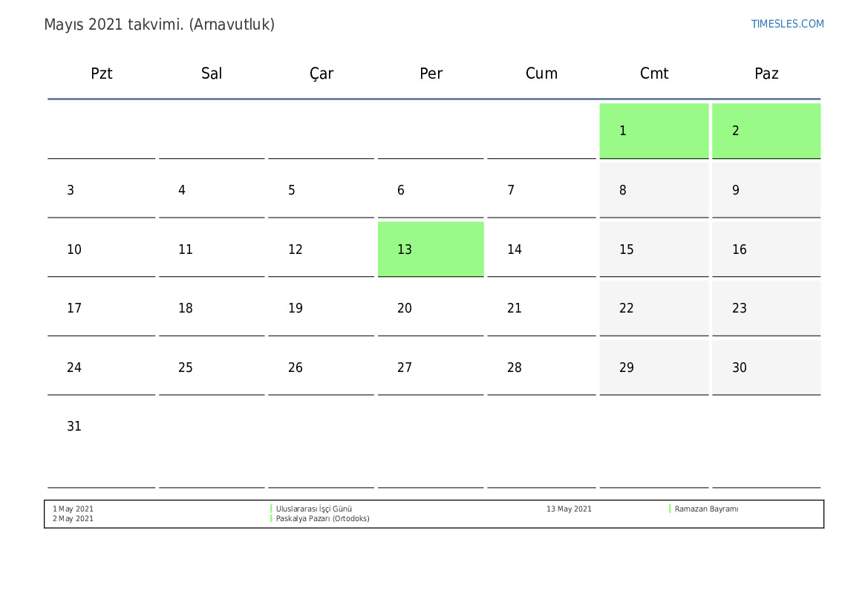
Task: Click day 4 under Sal
Action: coord(182,190)
